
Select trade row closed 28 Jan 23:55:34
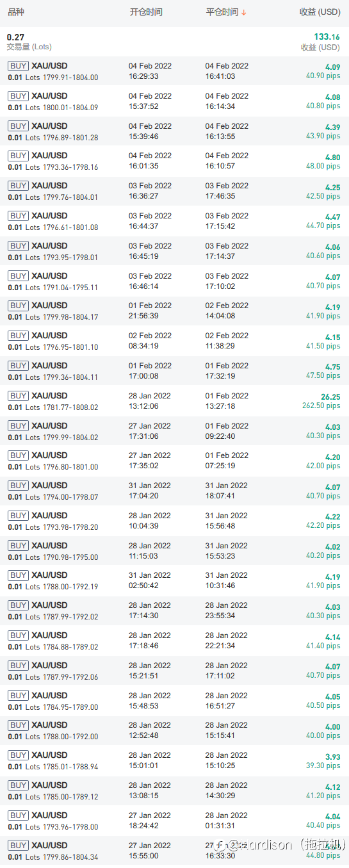point(174,610)
